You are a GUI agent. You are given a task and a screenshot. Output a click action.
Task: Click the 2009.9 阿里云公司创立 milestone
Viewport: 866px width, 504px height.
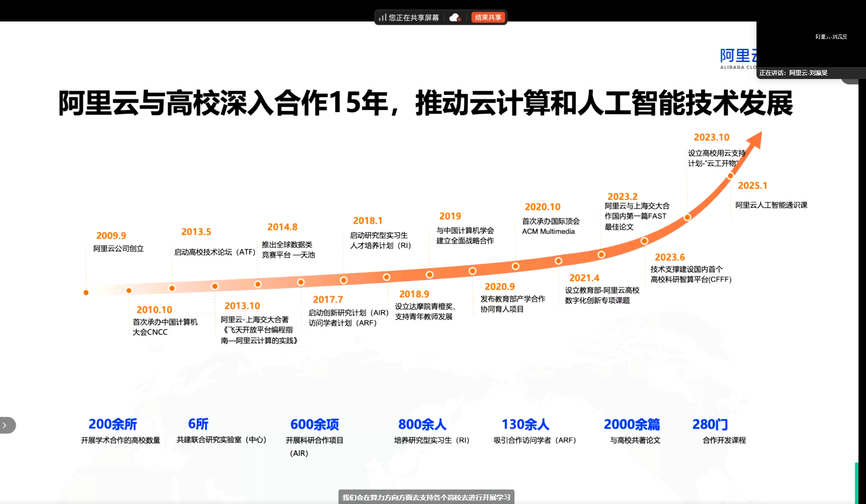118,242
